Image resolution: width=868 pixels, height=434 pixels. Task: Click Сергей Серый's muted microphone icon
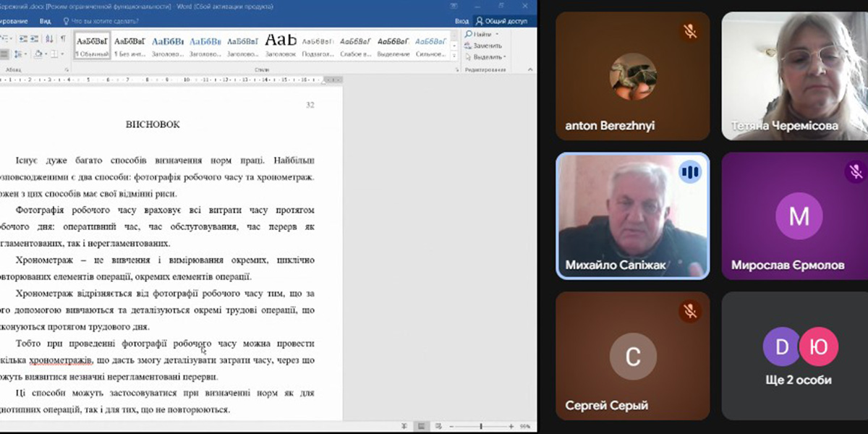click(x=691, y=311)
